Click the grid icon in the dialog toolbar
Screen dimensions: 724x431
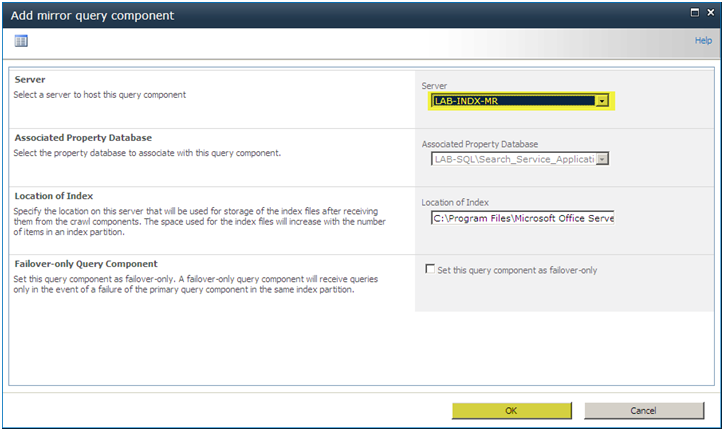[x=20, y=41]
